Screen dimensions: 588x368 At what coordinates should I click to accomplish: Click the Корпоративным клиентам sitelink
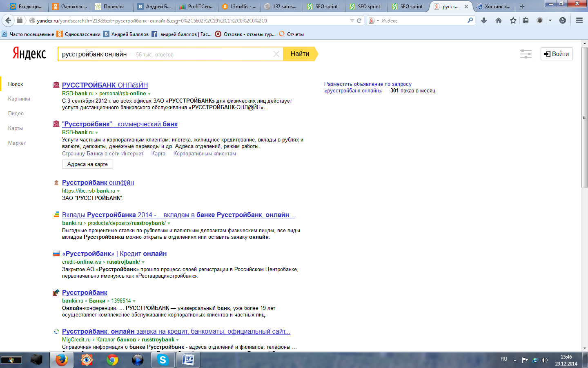click(205, 154)
